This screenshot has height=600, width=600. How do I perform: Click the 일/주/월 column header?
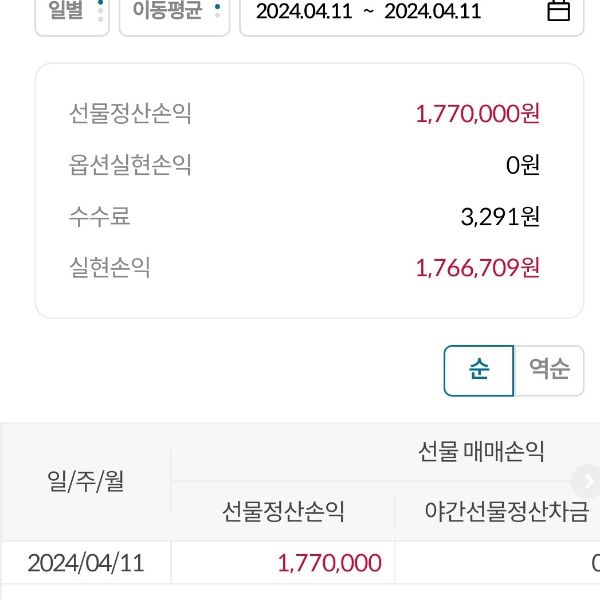click(x=86, y=482)
